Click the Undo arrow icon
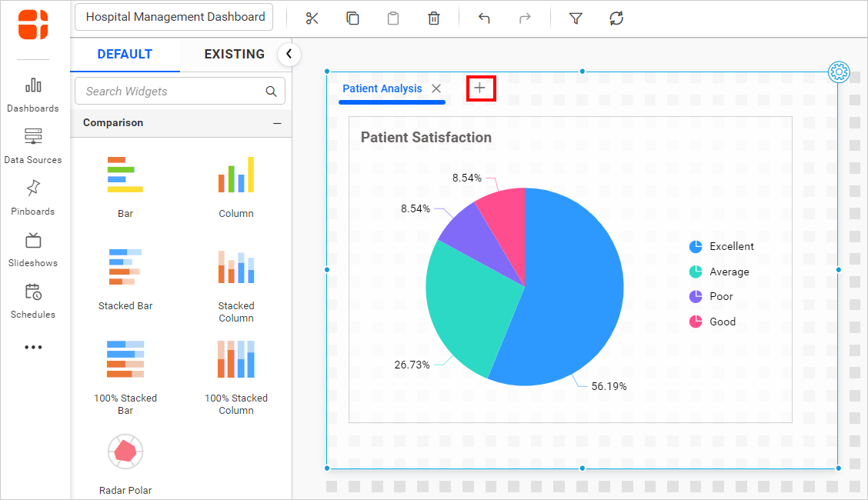The width and height of the screenshot is (868, 500). pos(484,18)
